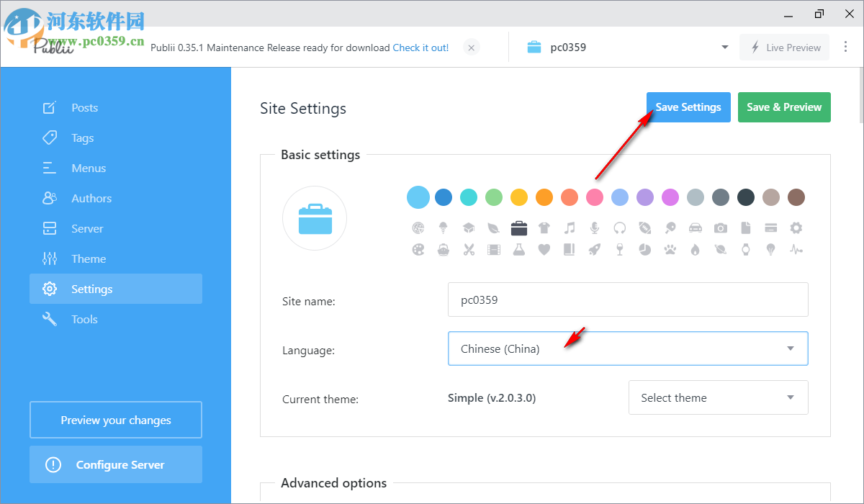Choose the book site icon
The width and height of the screenshot is (864, 504).
coord(570,250)
